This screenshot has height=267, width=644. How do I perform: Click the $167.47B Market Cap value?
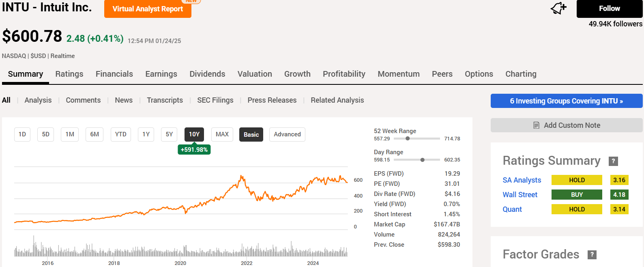pos(447,224)
